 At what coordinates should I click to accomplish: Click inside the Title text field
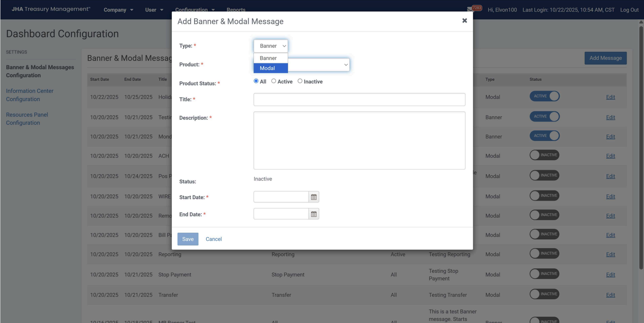pos(359,99)
